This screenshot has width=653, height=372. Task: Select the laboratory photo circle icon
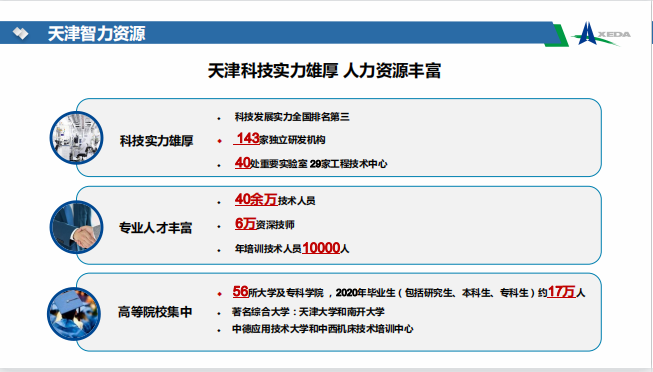[x=77, y=138]
